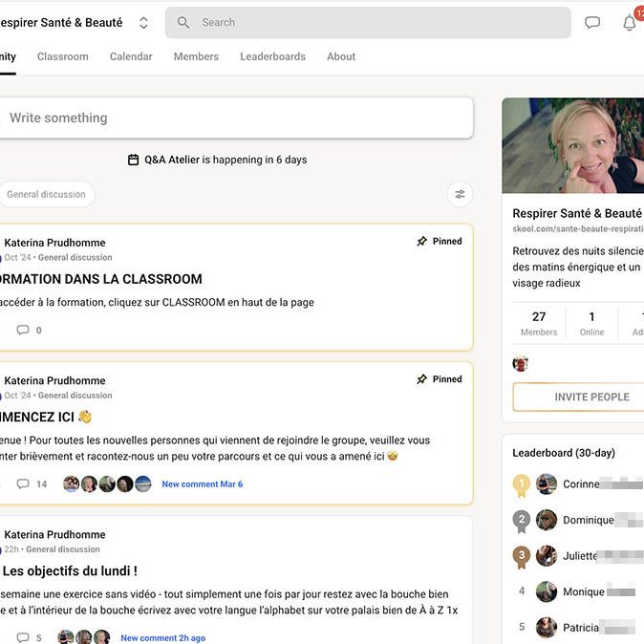Expand the Respirer Santé & Beauté group switcher
Viewport: 644px width, 644px height.
coord(143,23)
